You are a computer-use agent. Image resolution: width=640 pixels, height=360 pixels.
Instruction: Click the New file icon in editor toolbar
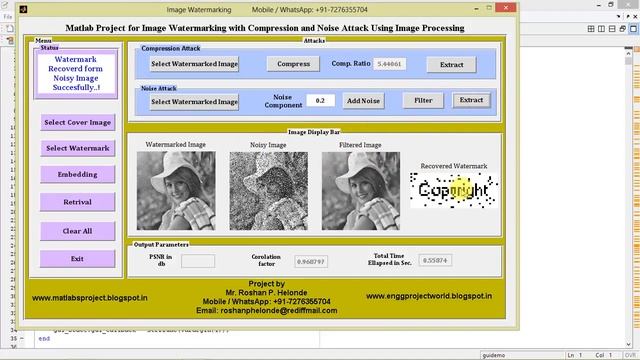[x=10, y=29]
